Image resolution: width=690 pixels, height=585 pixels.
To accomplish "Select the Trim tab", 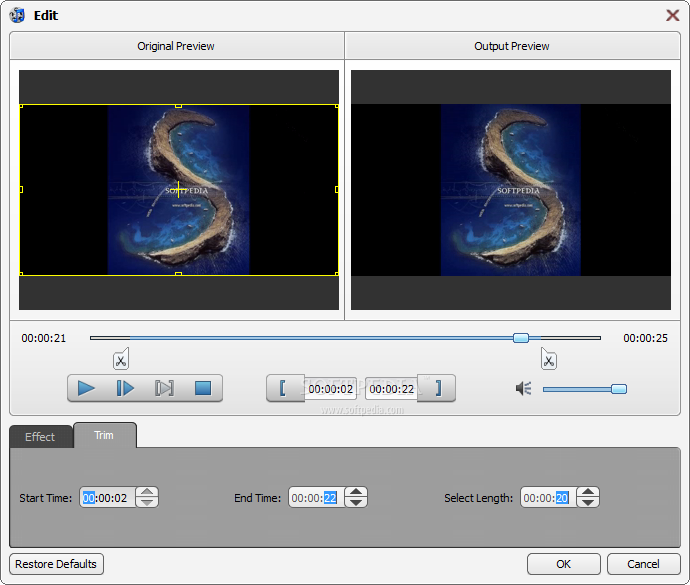I will [104, 435].
